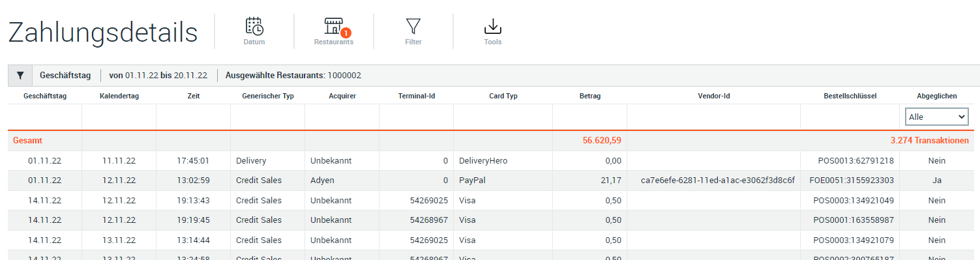Image resolution: width=980 pixels, height=260 pixels.
Task: Click the Zeit column filter field
Action: pyautogui.click(x=194, y=117)
